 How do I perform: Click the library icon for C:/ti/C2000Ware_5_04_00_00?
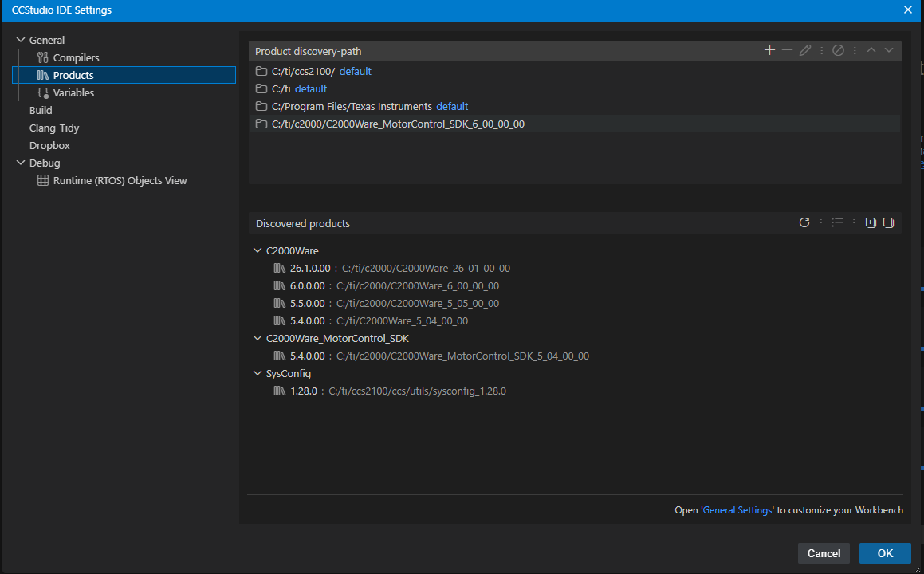pyautogui.click(x=279, y=320)
